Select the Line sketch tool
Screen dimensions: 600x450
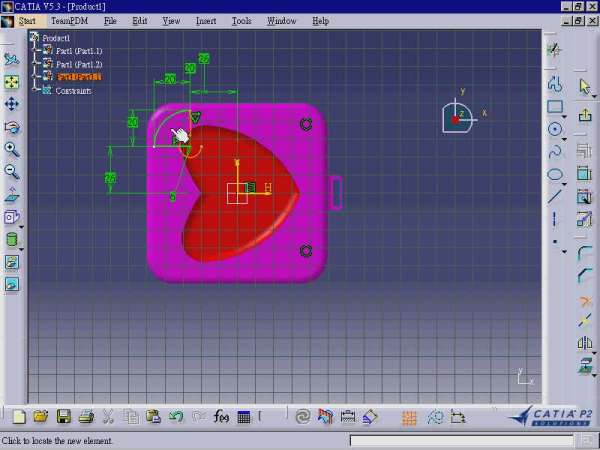tap(555, 196)
